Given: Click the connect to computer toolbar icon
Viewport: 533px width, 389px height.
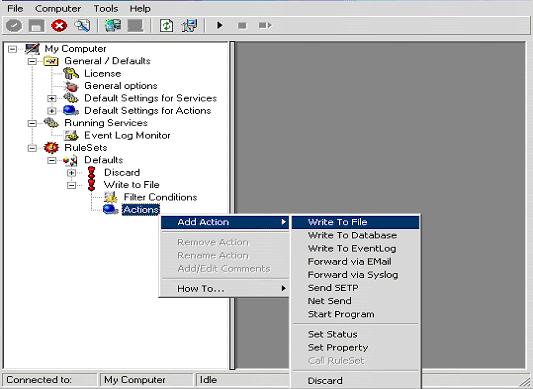Looking at the screenshot, I should point(113,26).
